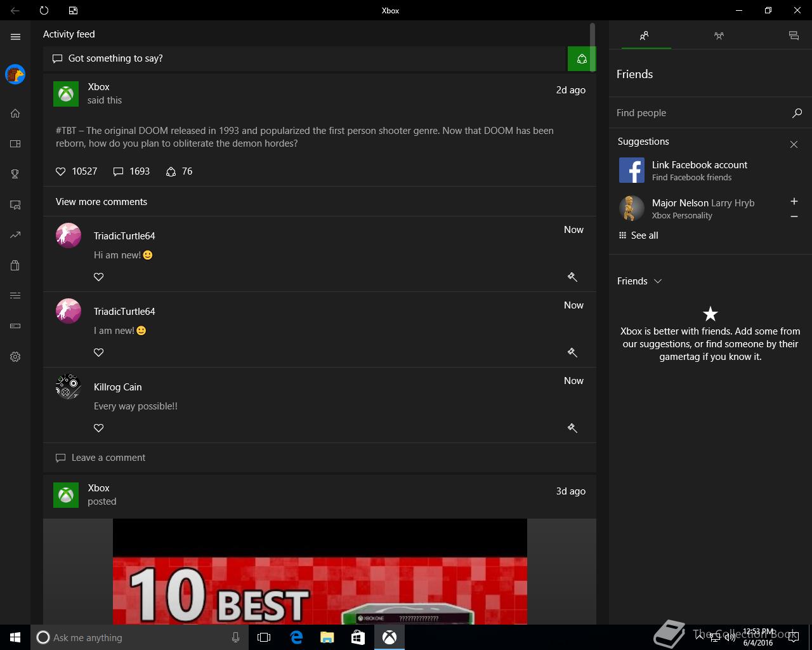Add Major Nelson as friend
812x650 pixels.
[x=794, y=201]
